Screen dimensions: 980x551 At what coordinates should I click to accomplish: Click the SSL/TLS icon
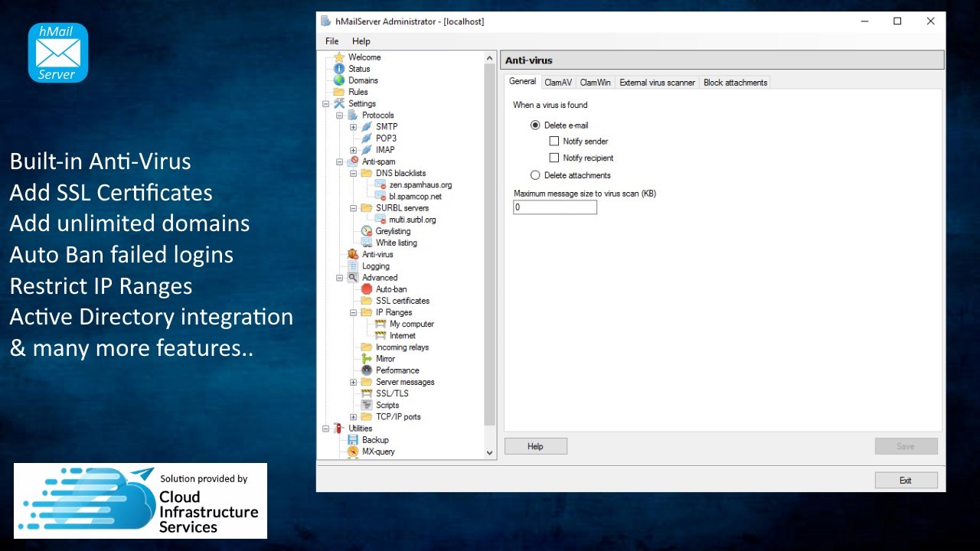pos(367,393)
